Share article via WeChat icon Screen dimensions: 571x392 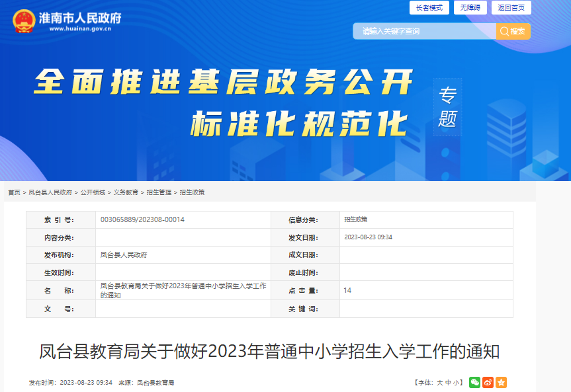point(474,382)
